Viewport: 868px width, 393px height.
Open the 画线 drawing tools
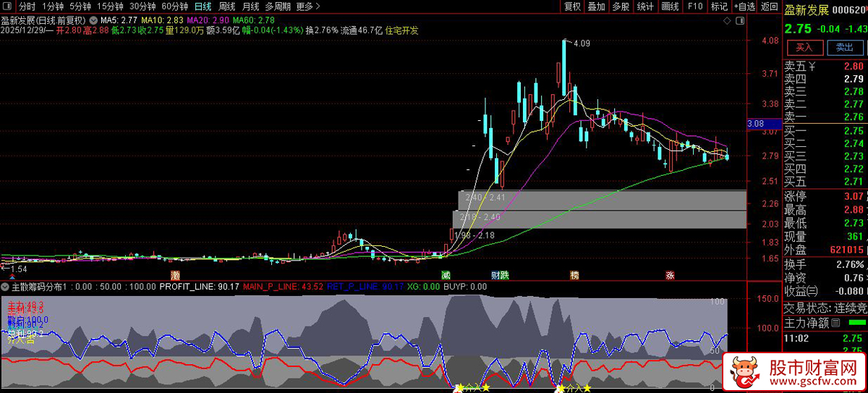coord(670,7)
